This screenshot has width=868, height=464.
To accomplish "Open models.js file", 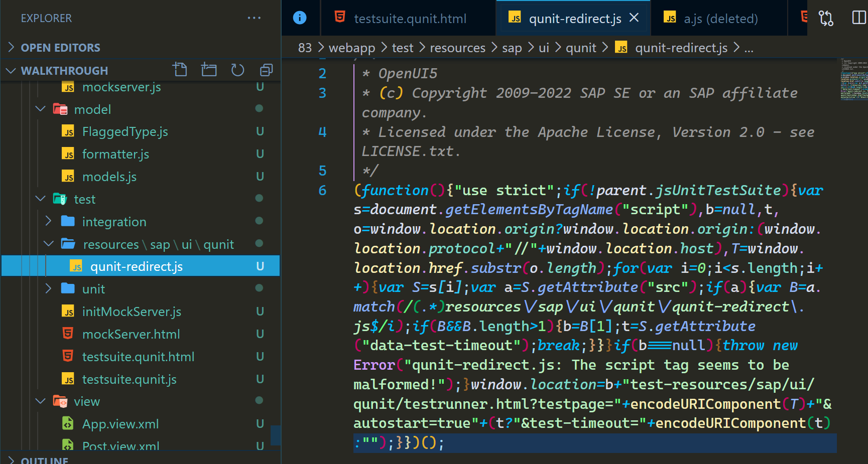I will 109,177.
